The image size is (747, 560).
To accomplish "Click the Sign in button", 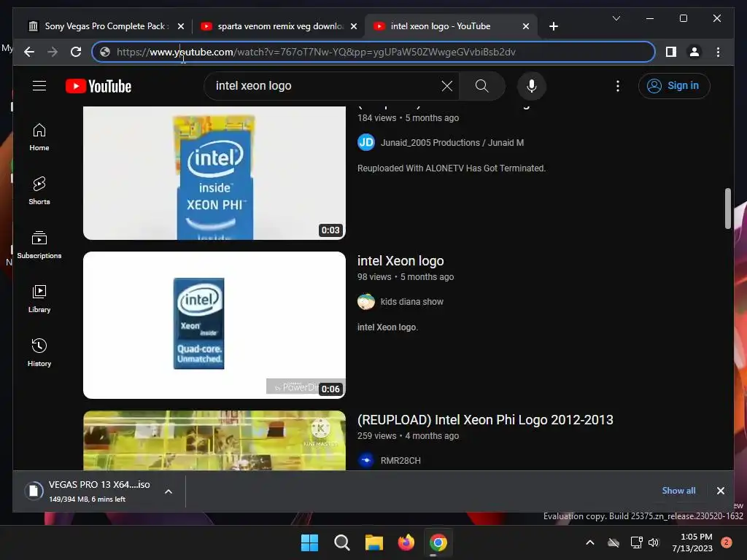I will coord(673,86).
